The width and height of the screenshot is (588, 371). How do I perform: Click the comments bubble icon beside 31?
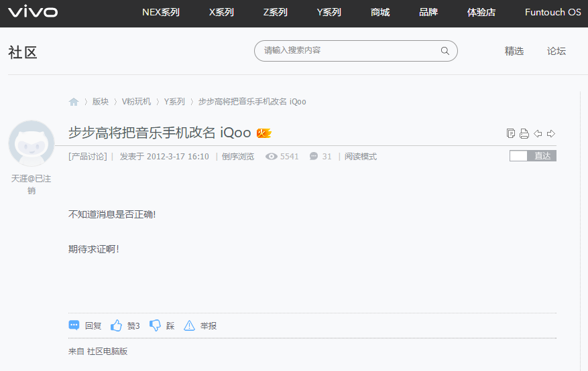tap(314, 156)
